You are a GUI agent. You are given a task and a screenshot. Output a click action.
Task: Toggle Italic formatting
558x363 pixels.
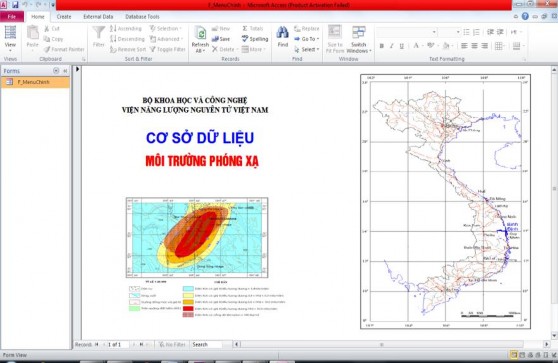[x=391, y=46]
